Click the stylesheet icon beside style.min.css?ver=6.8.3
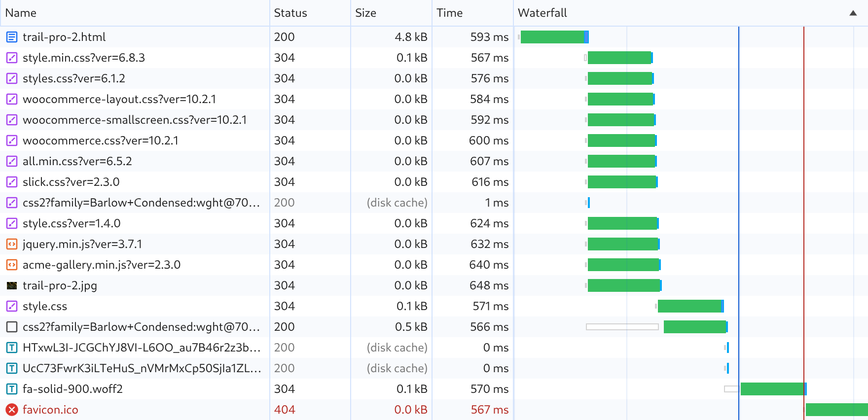The image size is (868, 420). coord(12,58)
